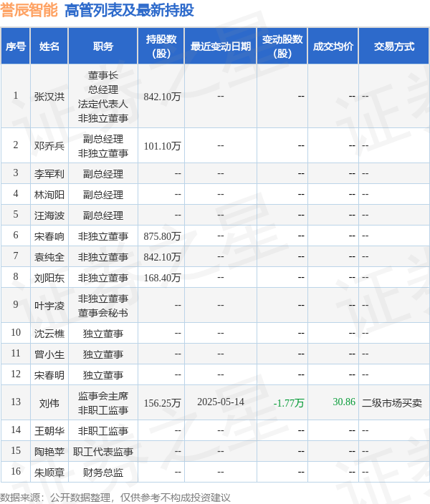Screen dimensions: 430x504
Task: Click row number 9
Action: point(16,304)
